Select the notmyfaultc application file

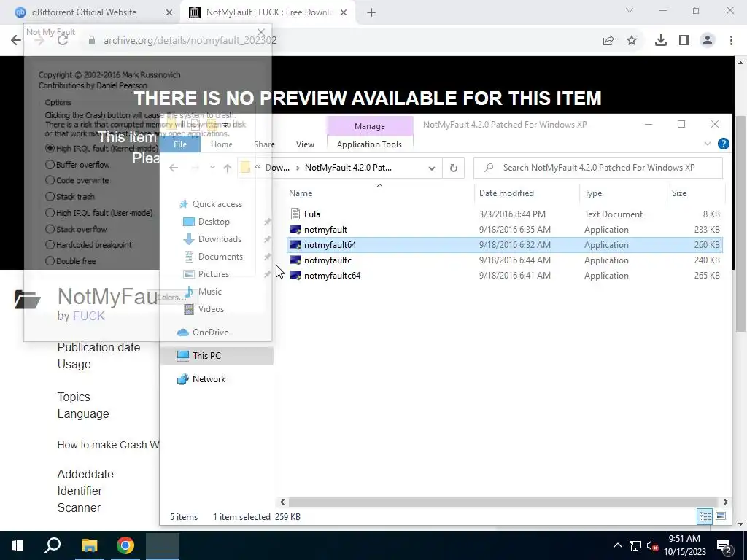click(505, 260)
